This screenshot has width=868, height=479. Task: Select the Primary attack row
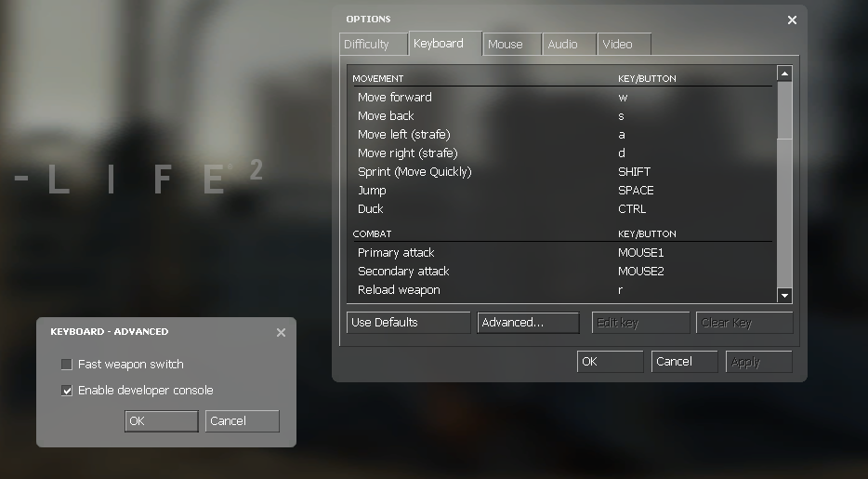(x=562, y=253)
